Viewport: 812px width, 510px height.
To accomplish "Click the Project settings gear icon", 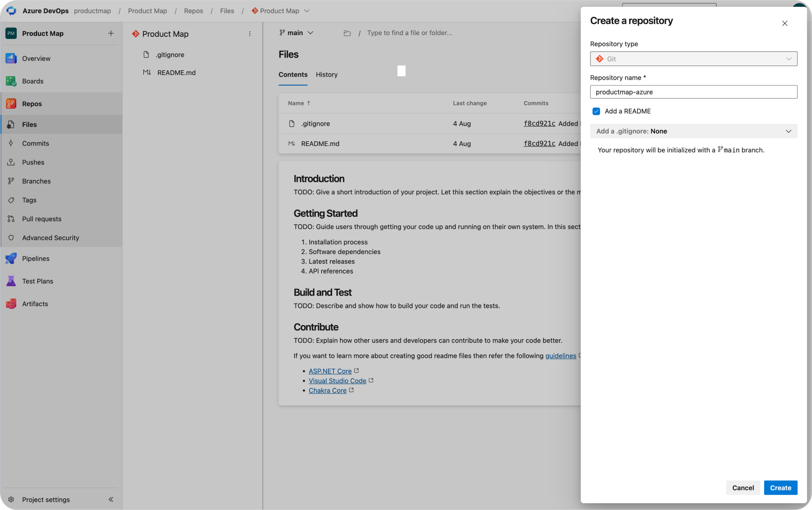I will click(11, 499).
